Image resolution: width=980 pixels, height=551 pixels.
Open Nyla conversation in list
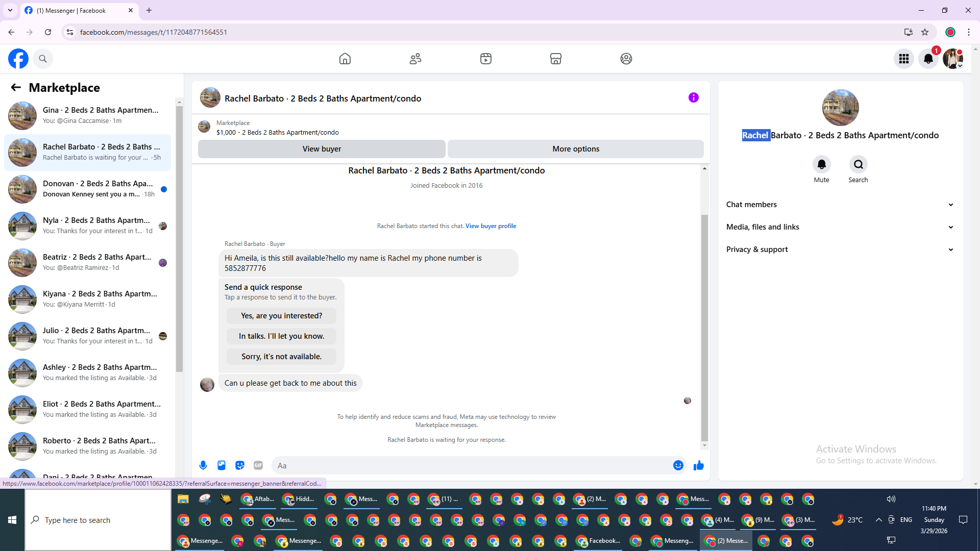[x=87, y=226]
